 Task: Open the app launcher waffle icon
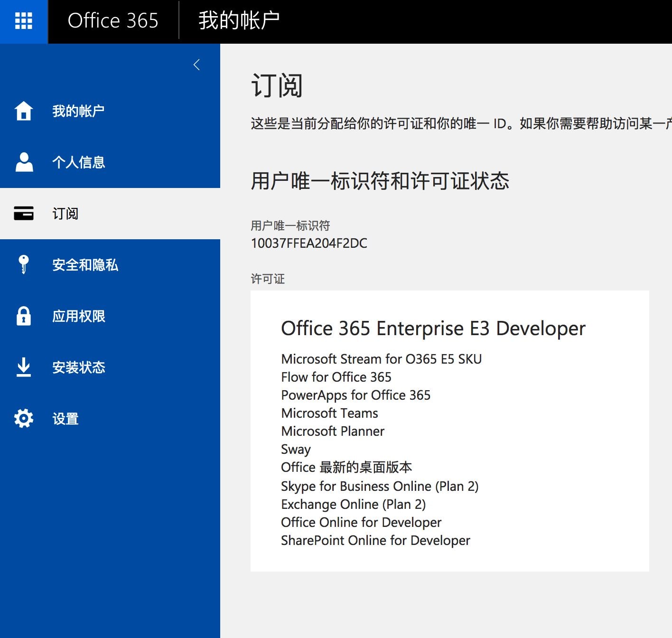click(24, 21)
